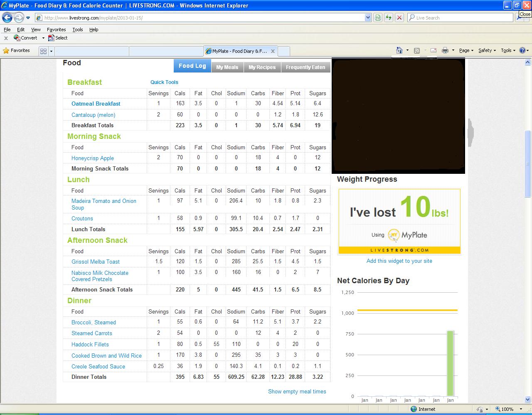Screen dimensions: 532x415
Task: Switch to the My Recipes tab
Action: (262, 67)
